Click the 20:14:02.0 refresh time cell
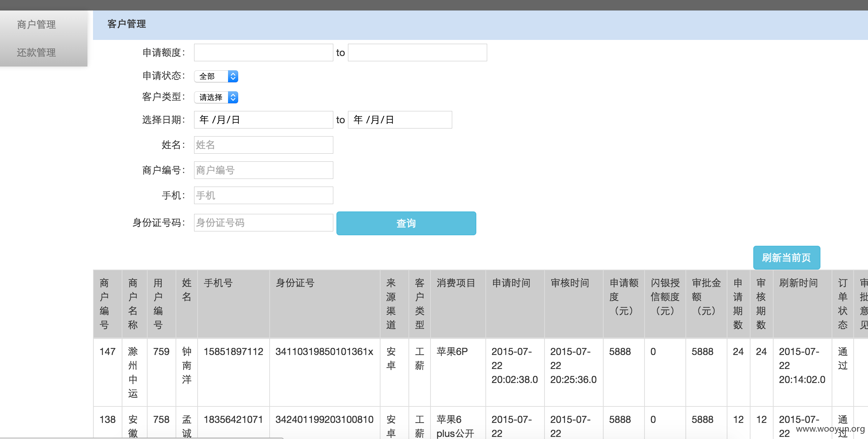 [x=802, y=372]
